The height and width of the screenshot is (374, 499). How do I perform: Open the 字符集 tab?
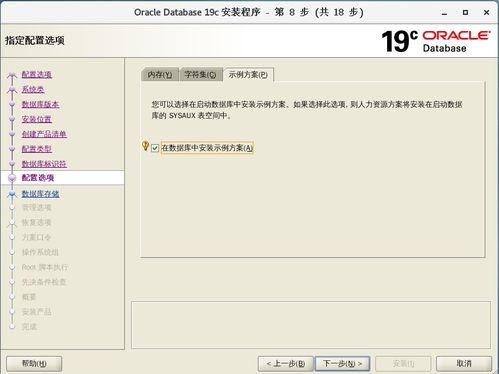pos(201,75)
